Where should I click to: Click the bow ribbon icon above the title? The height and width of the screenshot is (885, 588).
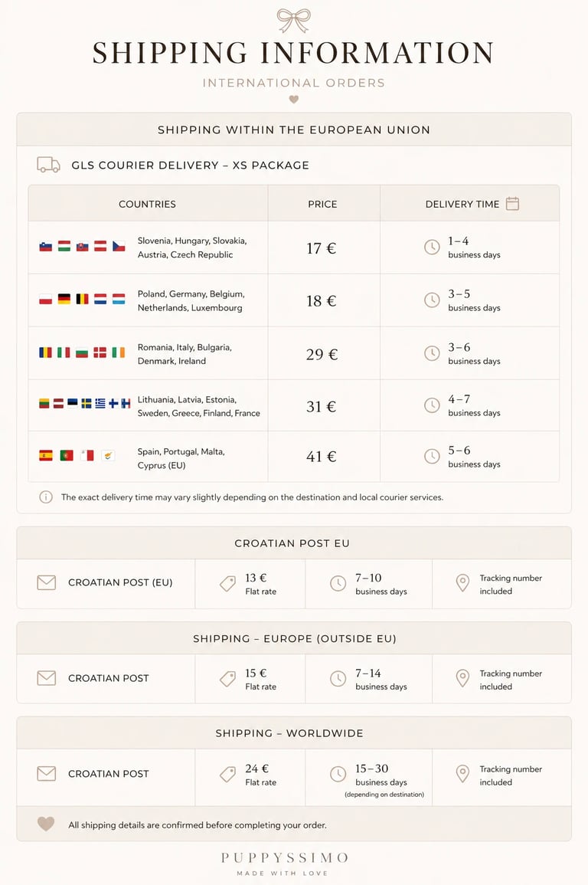point(294,21)
